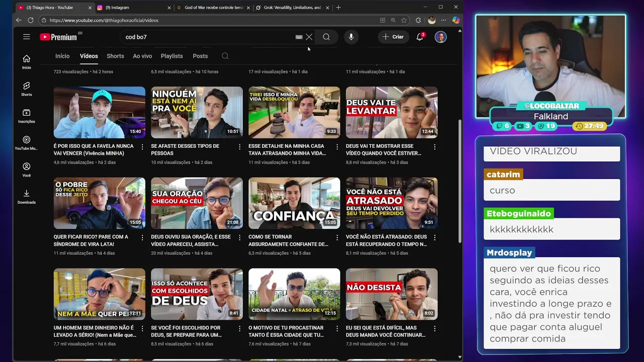Open the account avatar menu

440,37
